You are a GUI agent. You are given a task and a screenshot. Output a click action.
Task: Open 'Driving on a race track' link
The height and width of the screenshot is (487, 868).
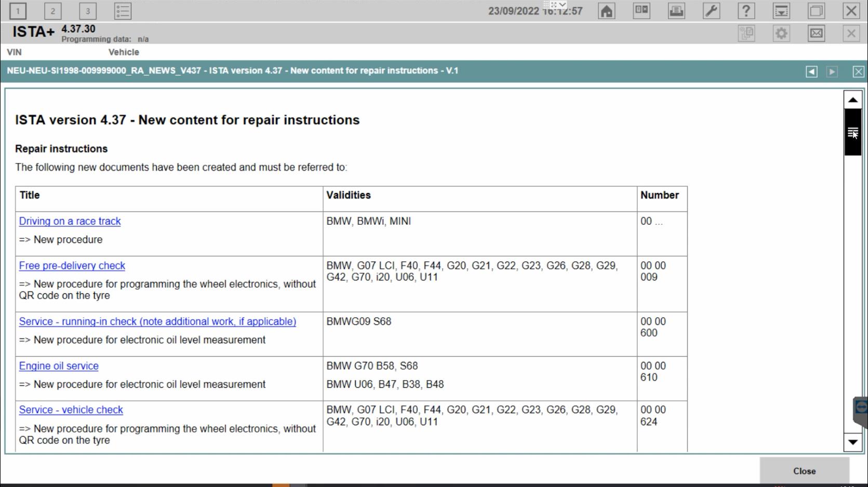tap(70, 221)
